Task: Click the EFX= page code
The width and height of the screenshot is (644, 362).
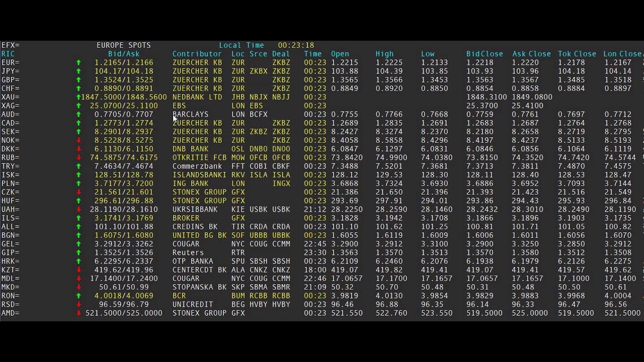Action: pos(11,45)
